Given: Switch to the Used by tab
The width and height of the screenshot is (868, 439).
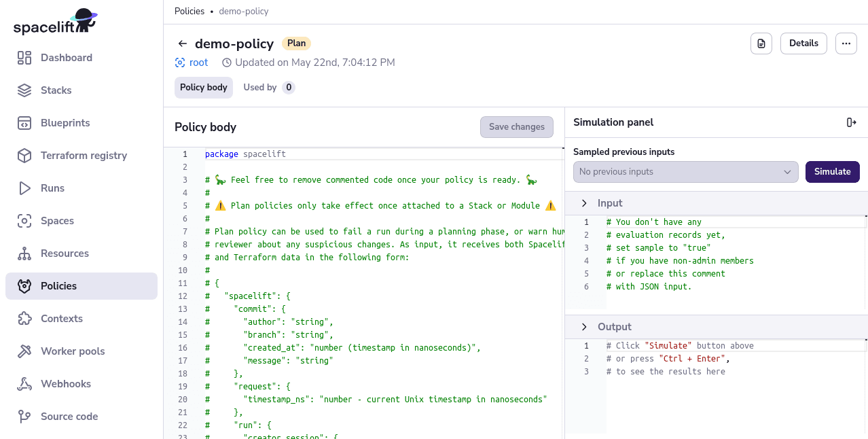Looking at the screenshot, I should pyautogui.click(x=269, y=88).
